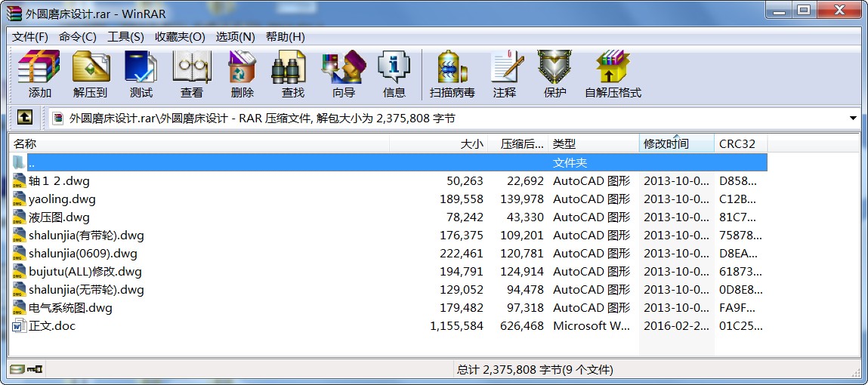
Task: Click the dwg icon of 轴１２.dwg
Action: click(20, 180)
